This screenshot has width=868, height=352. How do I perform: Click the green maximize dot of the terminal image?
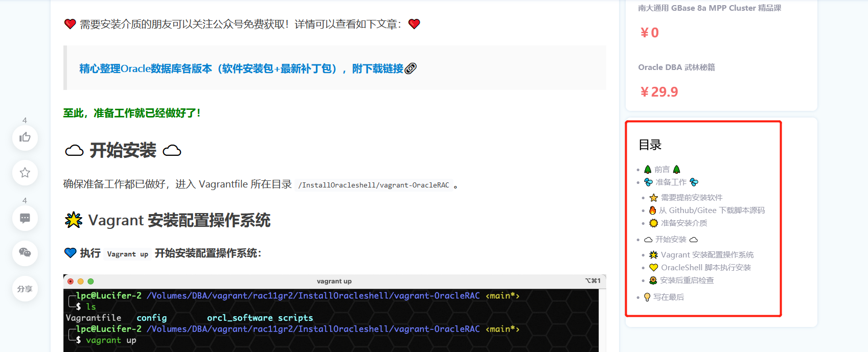pos(90,281)
